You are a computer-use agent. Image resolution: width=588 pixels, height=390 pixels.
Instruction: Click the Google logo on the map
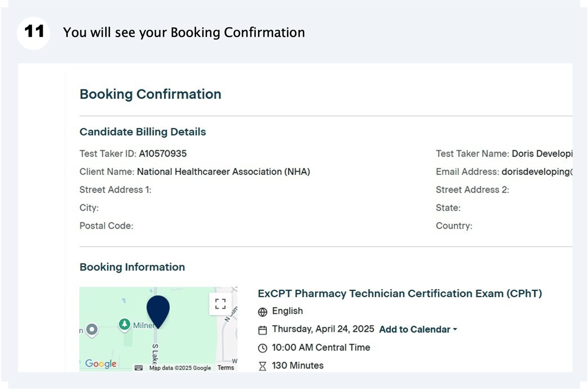tap(101, 364)
